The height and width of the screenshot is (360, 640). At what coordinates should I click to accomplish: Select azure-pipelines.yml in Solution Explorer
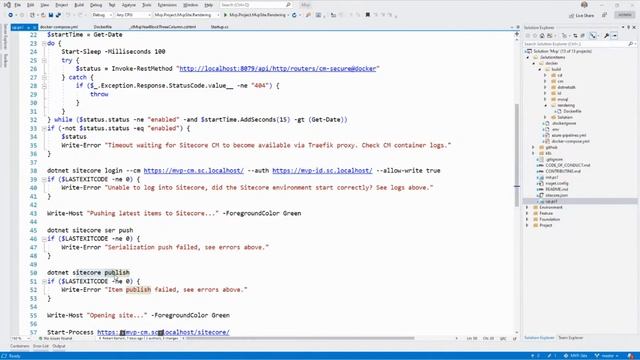click(569, 135)
